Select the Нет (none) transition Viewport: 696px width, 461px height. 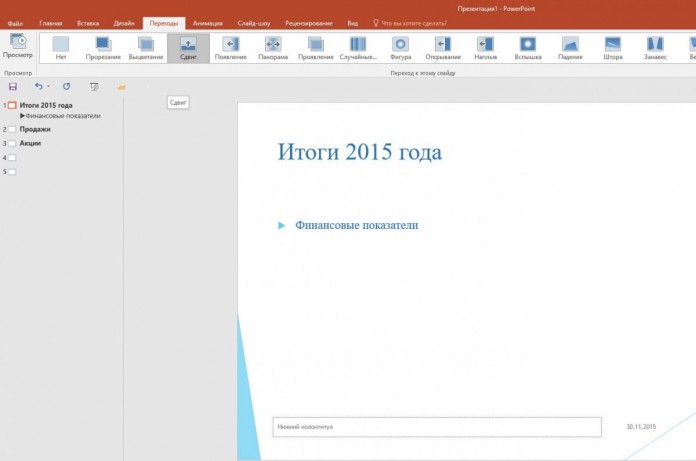pyautogui.click(x=61, y=47)
